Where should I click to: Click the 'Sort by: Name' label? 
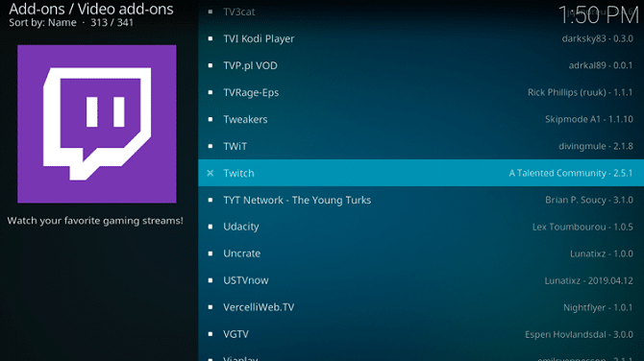[x=42, y=23]
